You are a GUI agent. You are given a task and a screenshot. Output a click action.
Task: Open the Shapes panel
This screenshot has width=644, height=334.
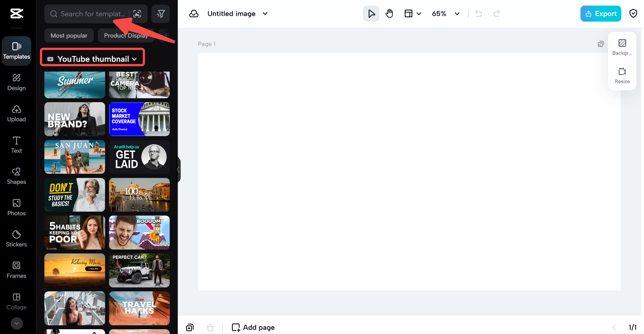pyautogui.click(x=16, y=176)
